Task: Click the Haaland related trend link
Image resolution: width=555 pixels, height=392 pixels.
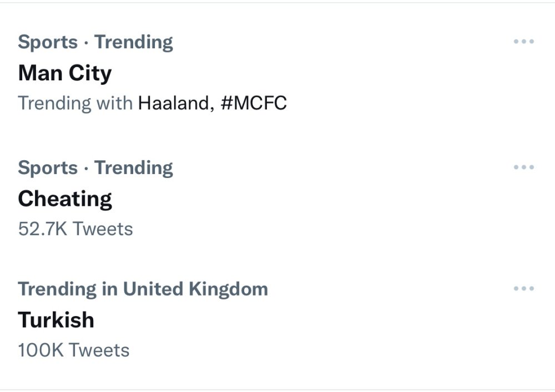Action: (x=173, y=103)
